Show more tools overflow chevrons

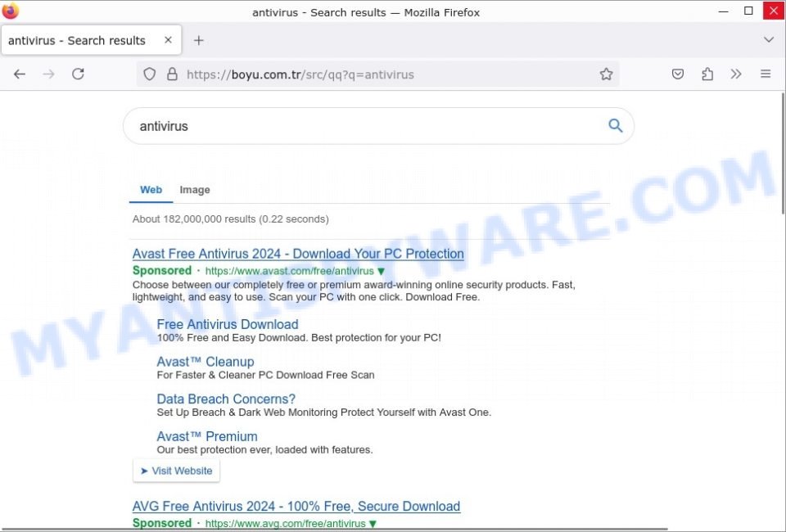[x=736, y=74]
